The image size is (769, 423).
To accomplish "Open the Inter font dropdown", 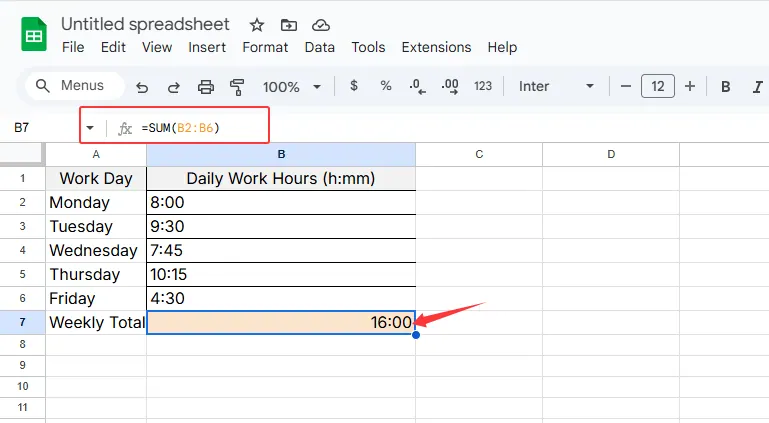I will point(553,86).
